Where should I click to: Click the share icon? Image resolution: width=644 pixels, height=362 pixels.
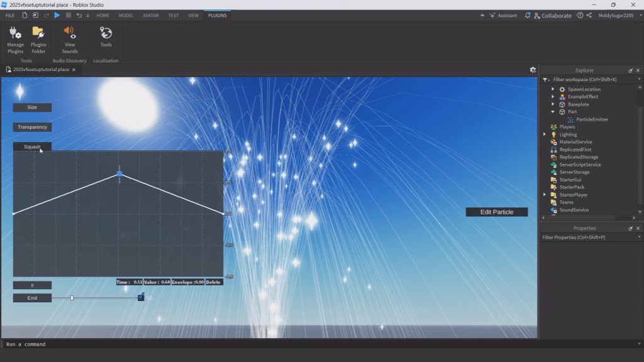pos(589,15)
